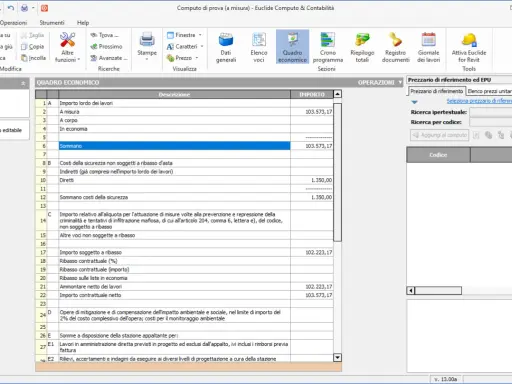This screenshot has height=384, width=512.
Task: Select the 'A corpo' row
Action: [184, 120]
